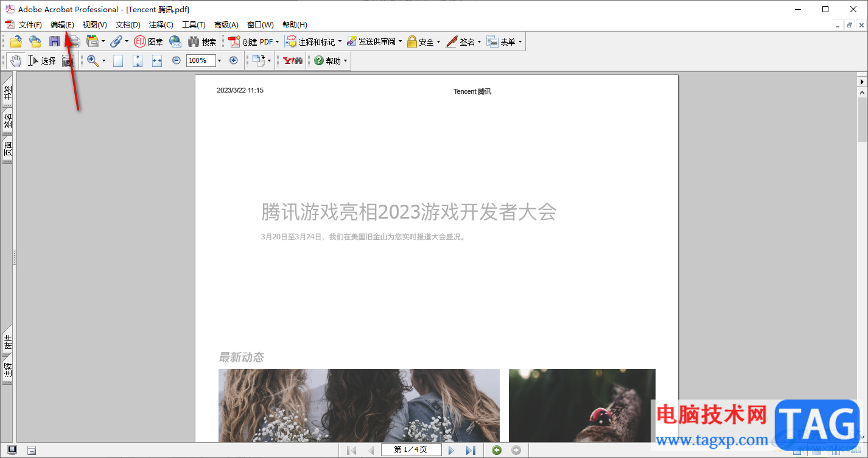This screenshot has width=868, height=458.
Task: Go to the first page
Action: tap(351, 450)
